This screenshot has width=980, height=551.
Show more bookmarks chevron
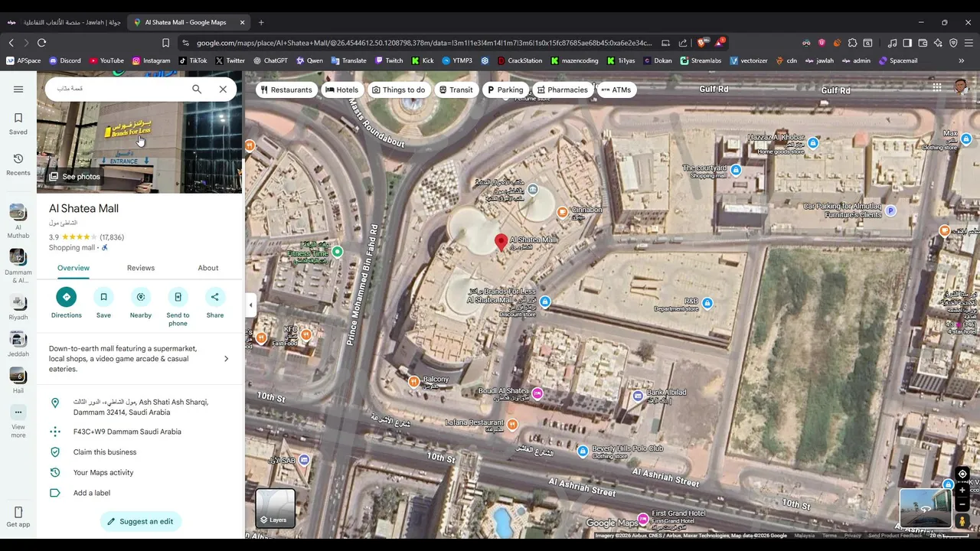pyautogui.click(x=962, y=60)
